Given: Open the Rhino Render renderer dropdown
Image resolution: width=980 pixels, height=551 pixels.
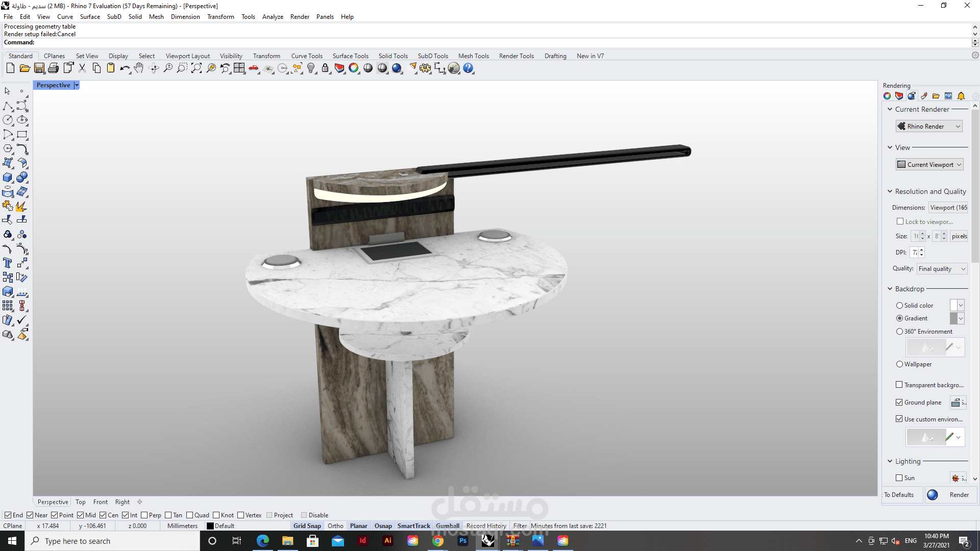Looking at the screenshot, I should coord(929,127).
